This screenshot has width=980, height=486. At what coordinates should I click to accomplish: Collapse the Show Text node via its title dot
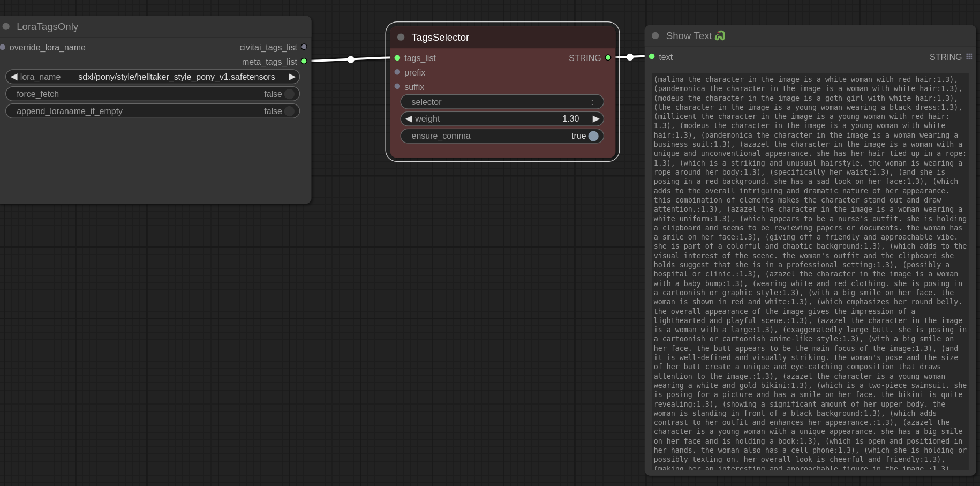pyautogui.click(x=655, y=36)
